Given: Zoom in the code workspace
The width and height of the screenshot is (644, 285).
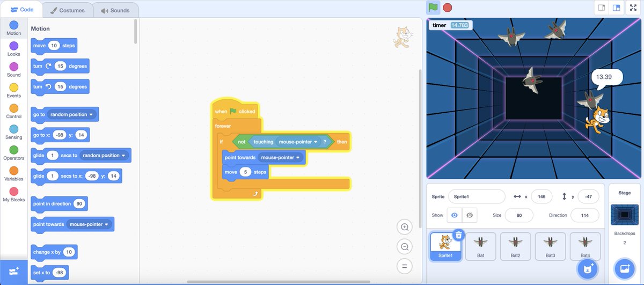Looking at the screenshot, I should pos(404,227).
